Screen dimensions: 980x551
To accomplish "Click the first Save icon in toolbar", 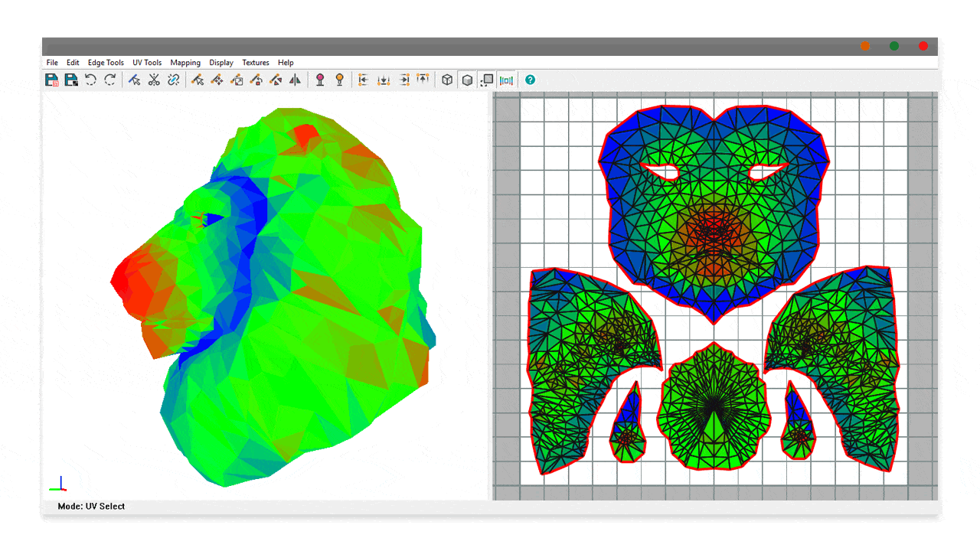I will coord(52,80).
